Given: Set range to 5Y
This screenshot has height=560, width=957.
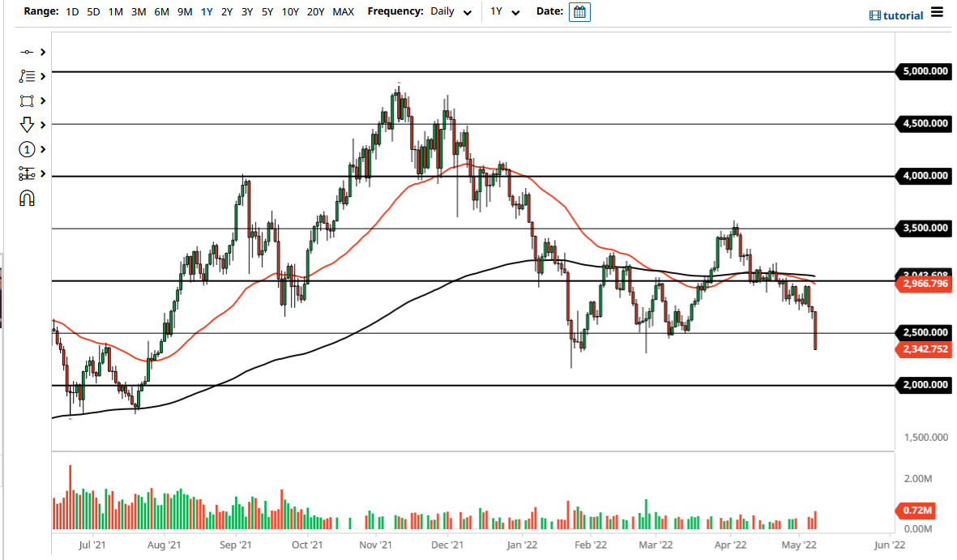Looking at the screenshot, I should point(267,11).
